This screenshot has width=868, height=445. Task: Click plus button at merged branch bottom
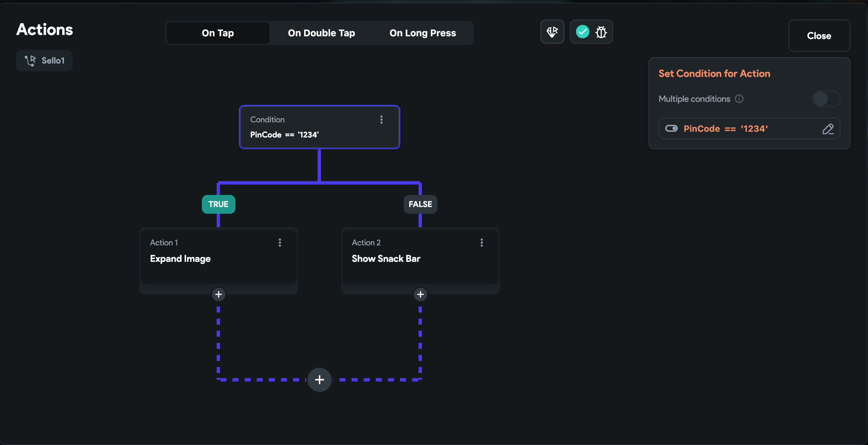point(319,380)
